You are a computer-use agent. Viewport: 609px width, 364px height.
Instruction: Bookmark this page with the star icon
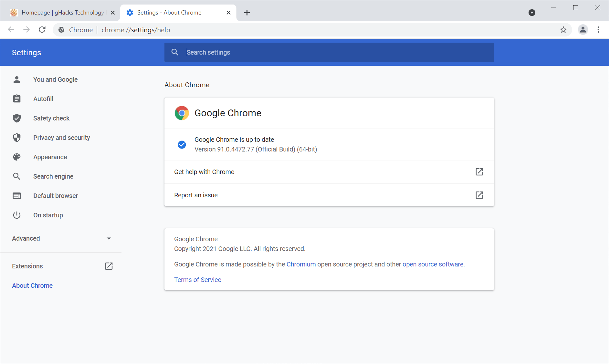[563, 30]
